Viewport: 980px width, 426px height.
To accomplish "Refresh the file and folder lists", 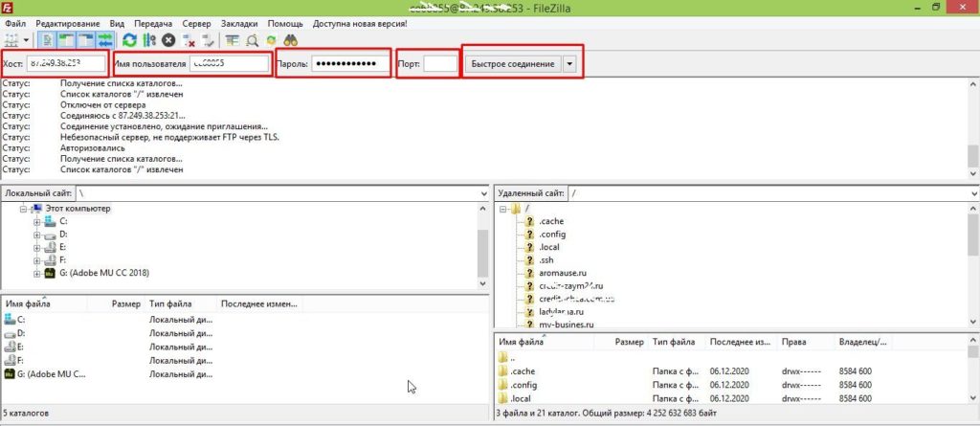I will (130, 40).
